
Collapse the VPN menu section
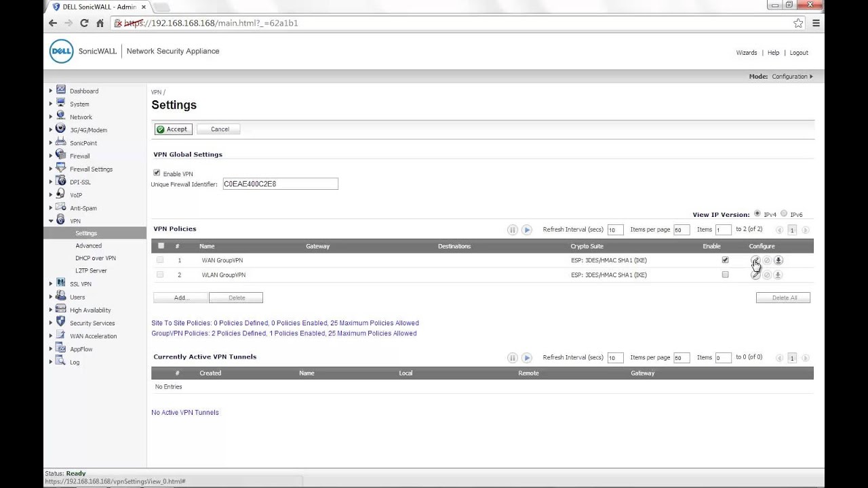coord(51,221)
